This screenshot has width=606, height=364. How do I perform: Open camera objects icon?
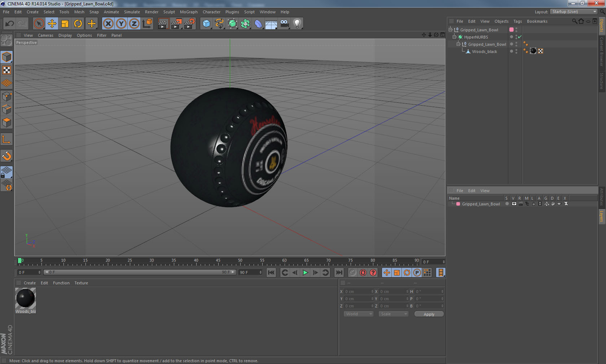[284, 24]
